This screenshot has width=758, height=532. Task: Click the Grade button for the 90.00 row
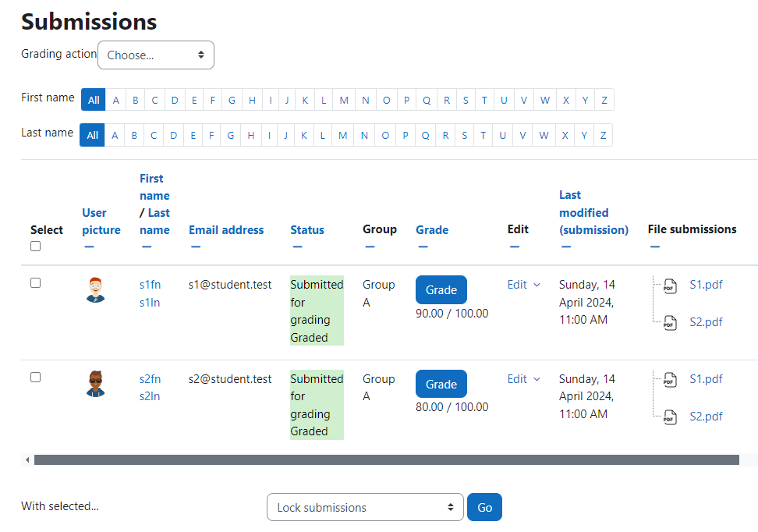tap(441, 289)
